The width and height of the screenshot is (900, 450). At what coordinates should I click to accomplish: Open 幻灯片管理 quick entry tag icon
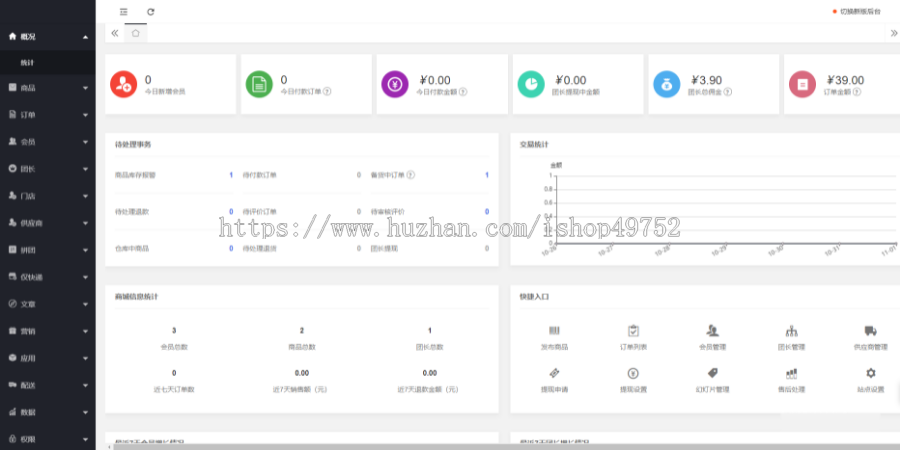pos(712,373)
